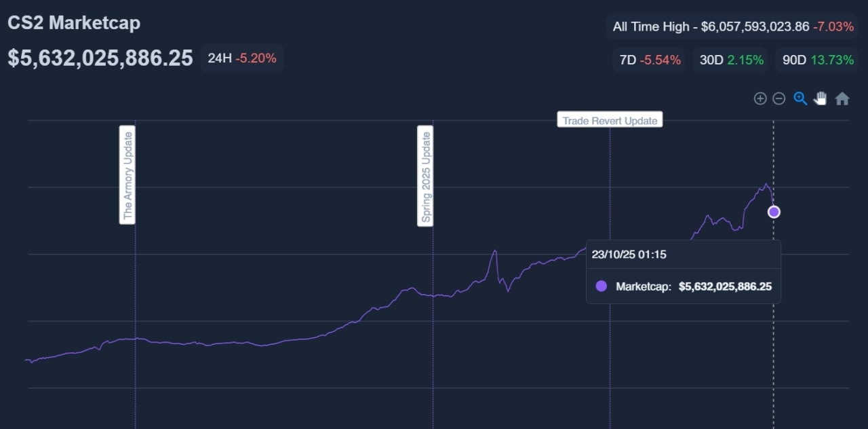
Task: Enable the panning hand tool
Action: coord(821,98)
